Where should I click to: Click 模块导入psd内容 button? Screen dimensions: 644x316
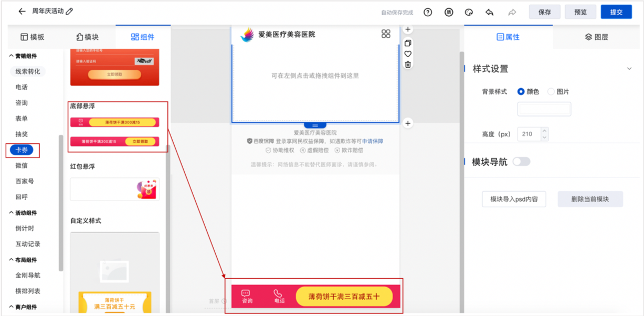pos(514,199)
